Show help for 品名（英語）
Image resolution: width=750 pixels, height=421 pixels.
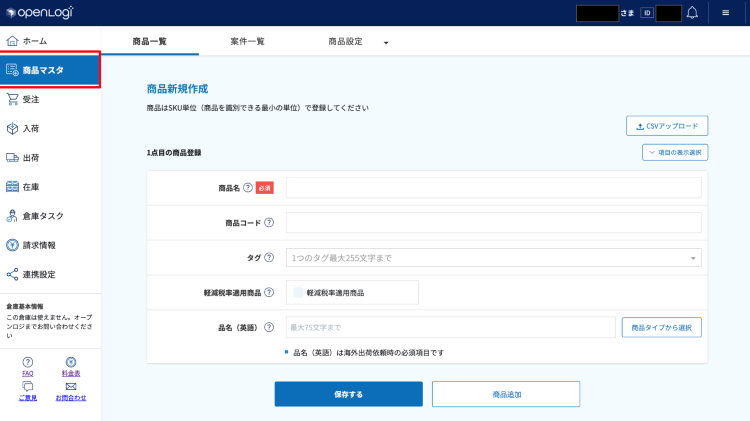(x=269, y=327)
